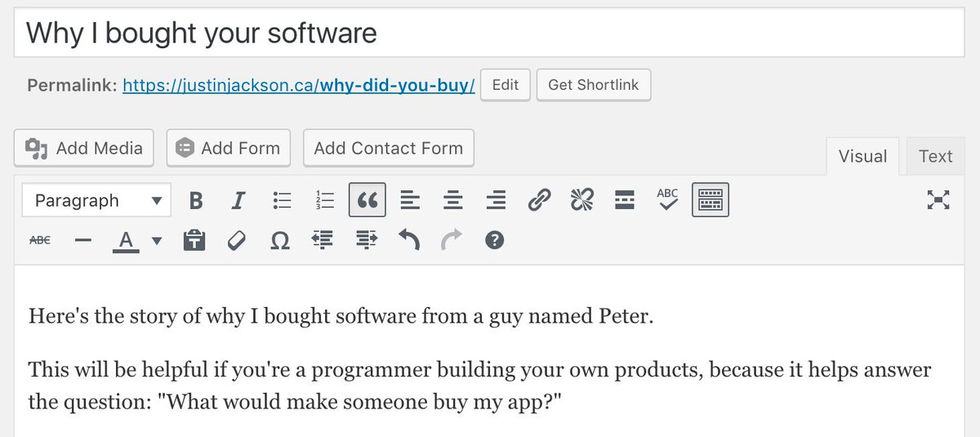The width and height of the screenshot is (980, 437).
Task: Apply the current text color swatch
Action: coord(126,240)
